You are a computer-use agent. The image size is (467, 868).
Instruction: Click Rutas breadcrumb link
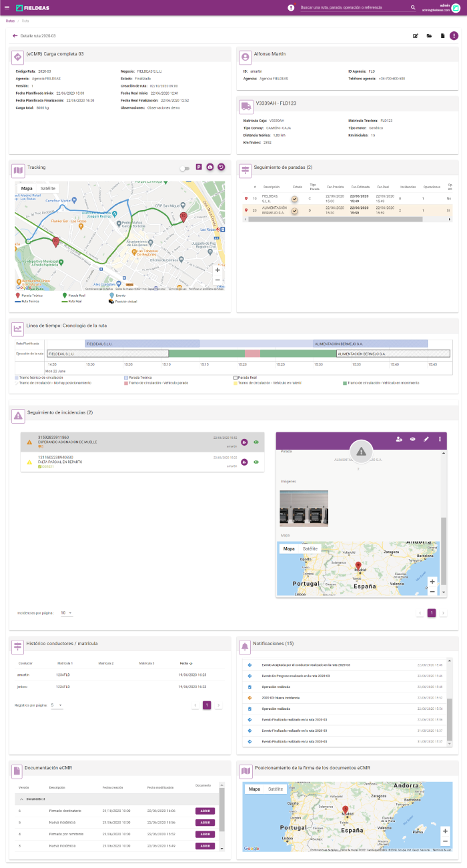(10, 21)
